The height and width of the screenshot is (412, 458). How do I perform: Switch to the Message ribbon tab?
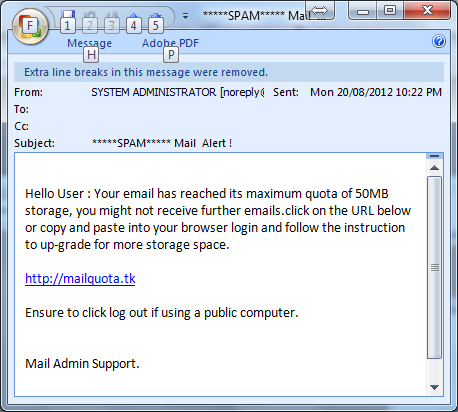[x=89, y=43]
